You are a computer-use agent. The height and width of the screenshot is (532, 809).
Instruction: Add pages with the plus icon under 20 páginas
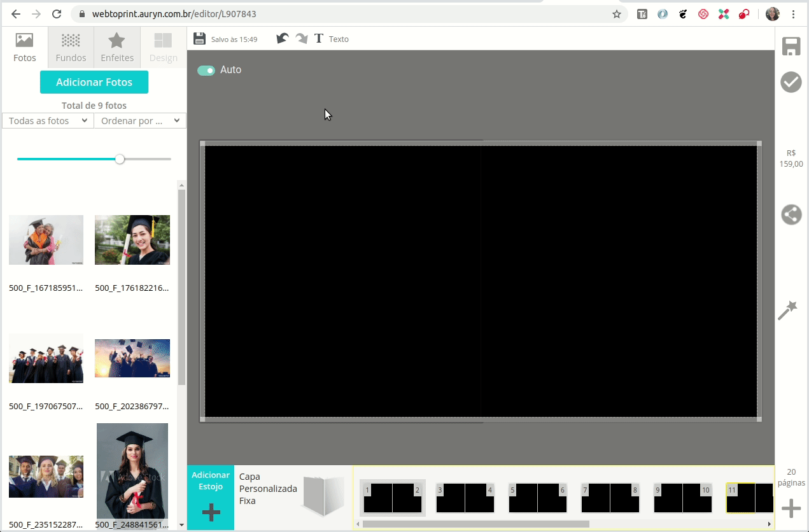[x=791, y=508]
